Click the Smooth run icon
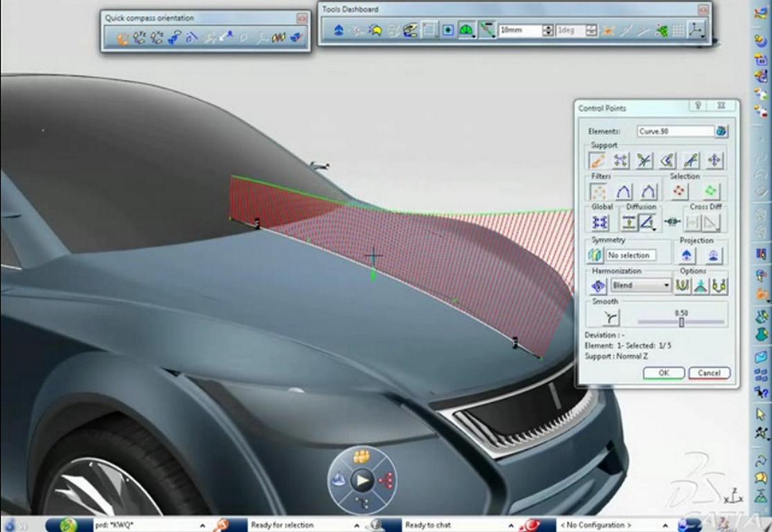The width and height of the screenshot is (772, 532). click(611, 317)
